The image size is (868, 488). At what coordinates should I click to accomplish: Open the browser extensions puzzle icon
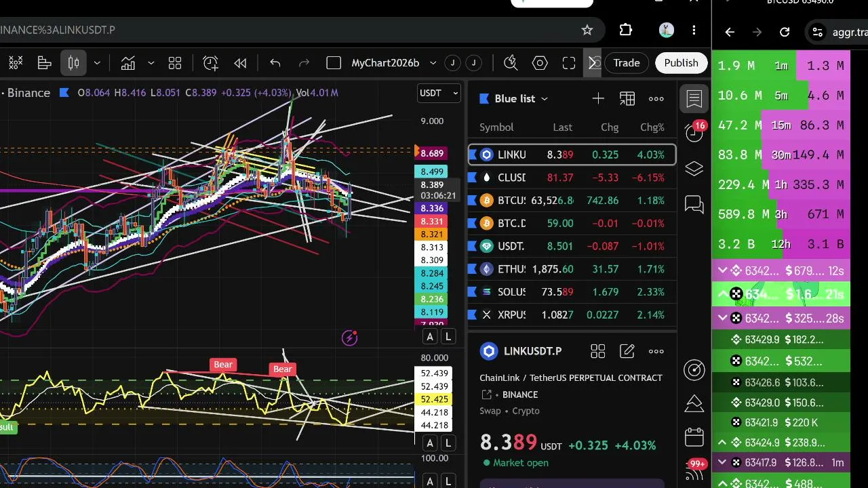point(626,30)
